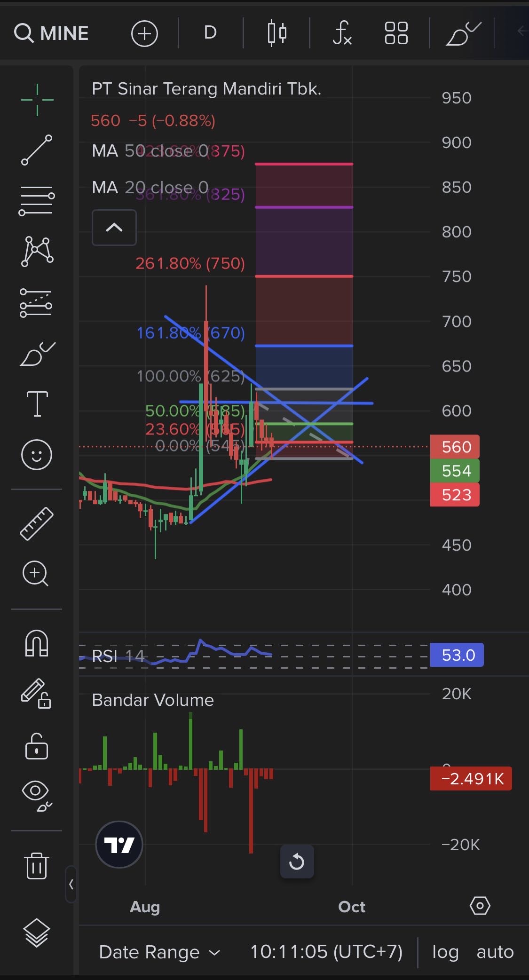Tap the red 523 MA price label
The height and width of the screenshot is (980, 529).
455,495
